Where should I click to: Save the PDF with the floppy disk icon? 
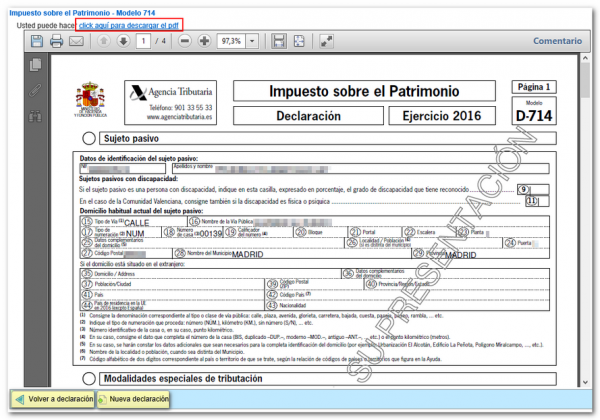[x=37, y=41]
